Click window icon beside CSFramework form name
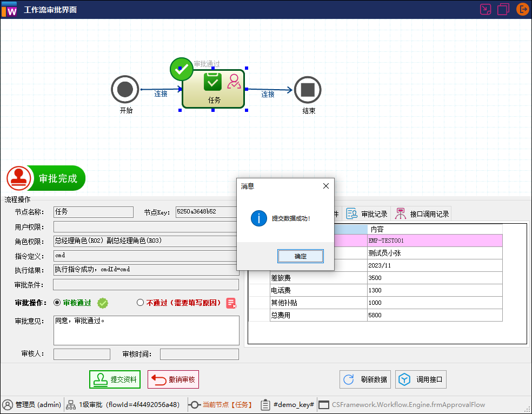532x414 pixels. [324, 405]
